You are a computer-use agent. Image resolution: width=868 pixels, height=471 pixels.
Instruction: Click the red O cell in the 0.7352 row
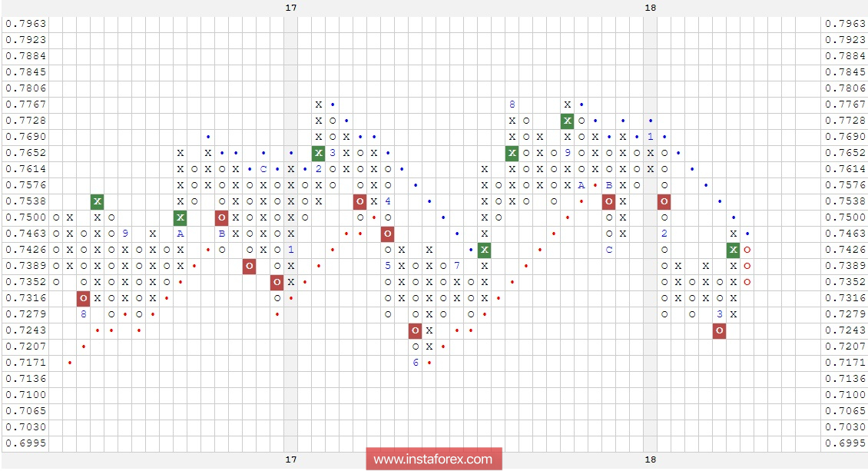pos(277,282)
